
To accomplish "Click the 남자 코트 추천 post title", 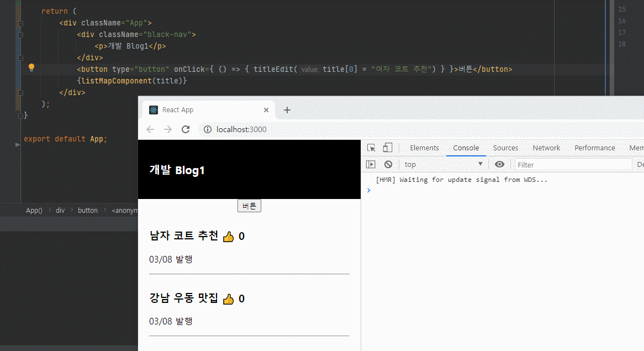I will coord(183,236).
